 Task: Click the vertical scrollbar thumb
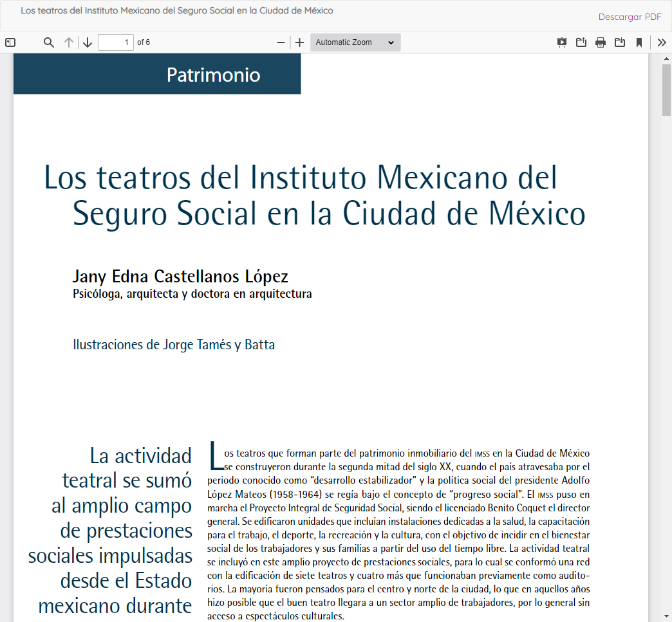coord(666,90)
